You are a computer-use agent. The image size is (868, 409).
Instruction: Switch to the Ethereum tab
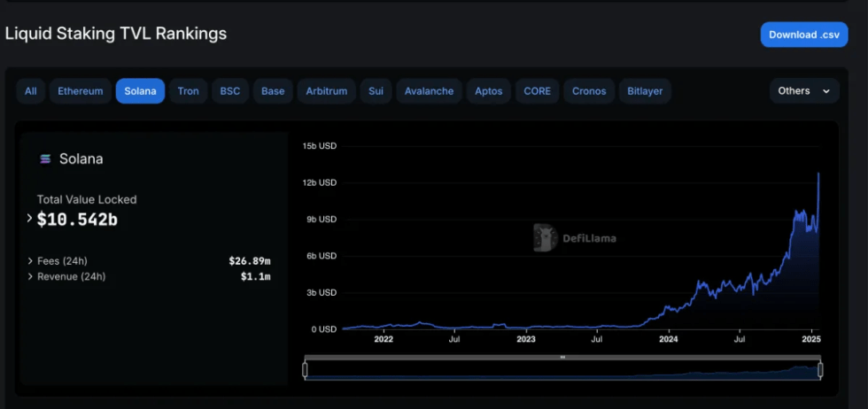(x=81, y=91)
